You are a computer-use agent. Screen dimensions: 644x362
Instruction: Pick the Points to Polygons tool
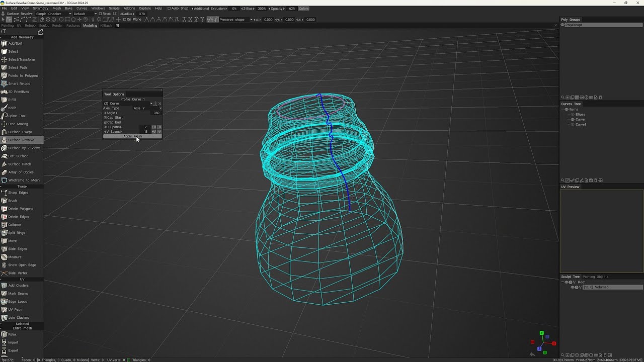23,75
